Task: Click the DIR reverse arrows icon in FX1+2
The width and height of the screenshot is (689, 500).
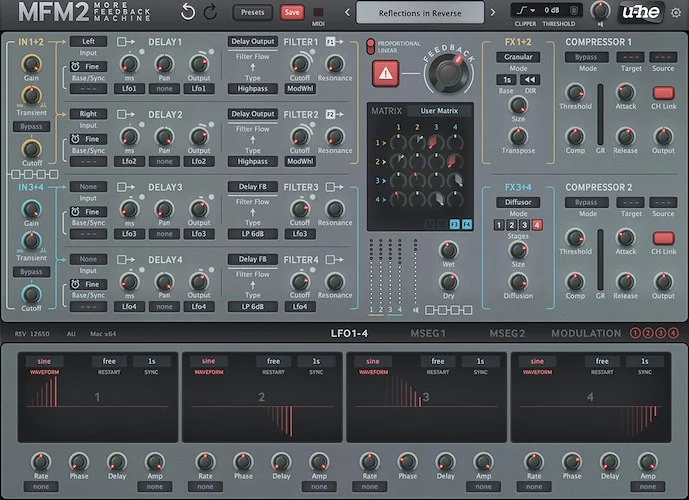Action: pyautogui.click(x=530, y=80)
